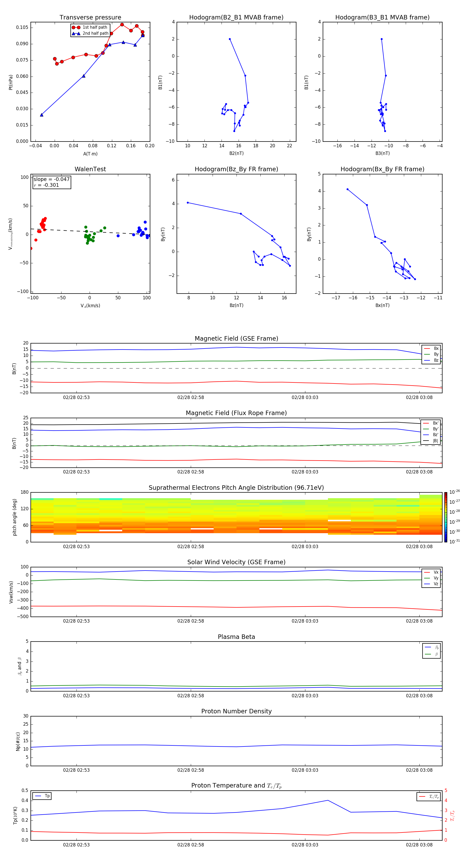Click the 'r = -0.301' annotation
Viewport: 473px width, 868px height.
point(47,185)
